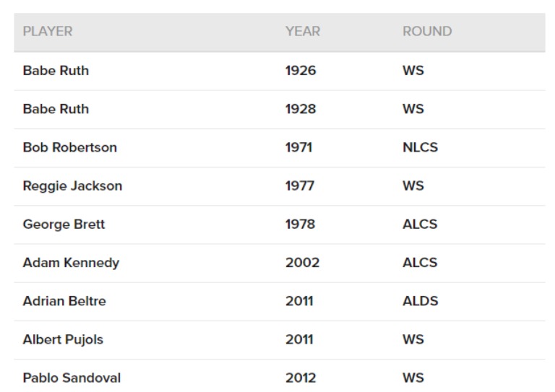Click the YEAR column header

pos(302,32)
